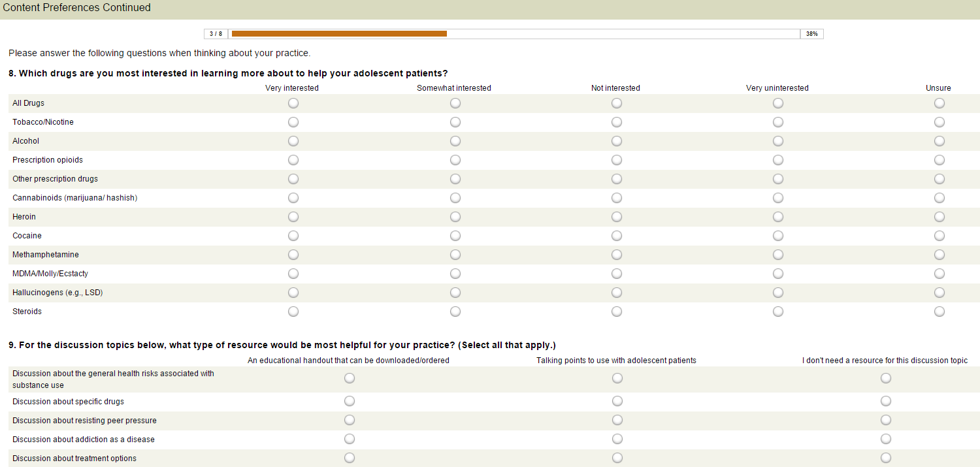980x467 pixels.
Task: Select no resource needed for resisting peer pressure
Action: [886, 420]
